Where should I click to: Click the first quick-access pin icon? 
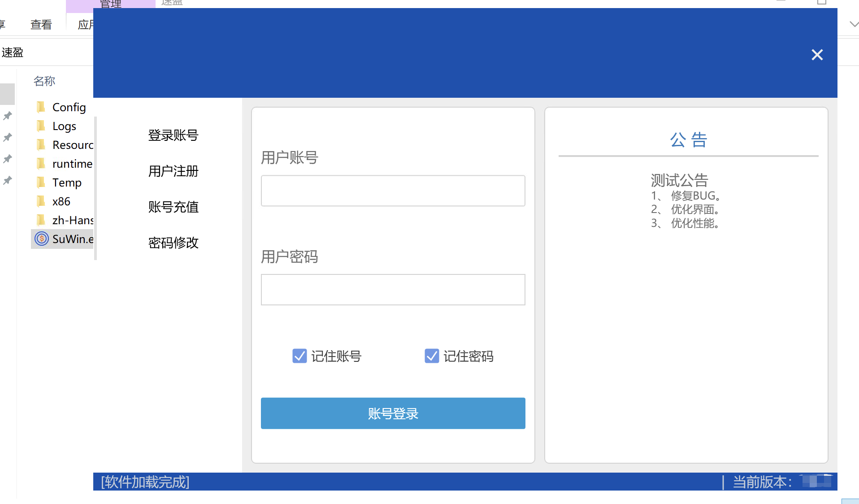tap(8, 116)
